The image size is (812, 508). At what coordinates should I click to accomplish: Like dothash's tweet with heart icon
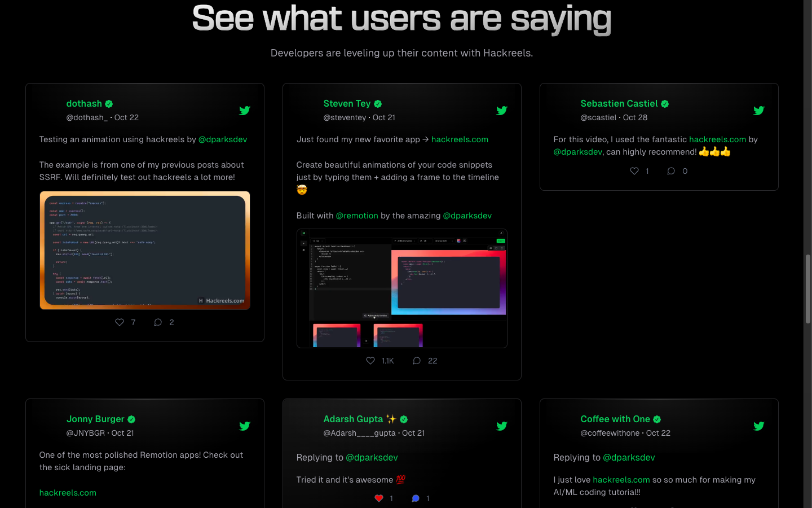[x=120, y=322]
